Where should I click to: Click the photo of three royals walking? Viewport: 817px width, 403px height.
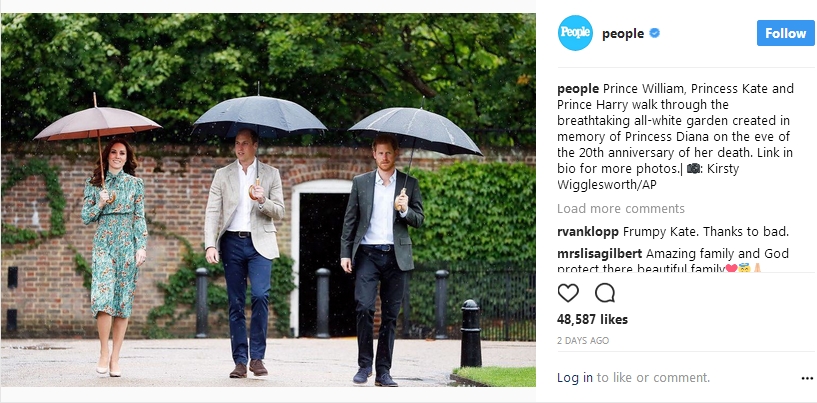click(268, 200)
